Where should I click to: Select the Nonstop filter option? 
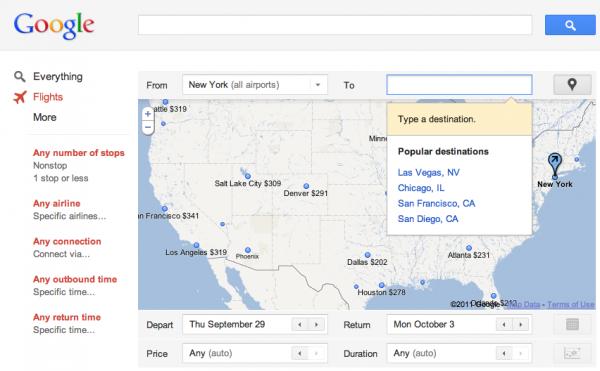click(x=50, y=166)
